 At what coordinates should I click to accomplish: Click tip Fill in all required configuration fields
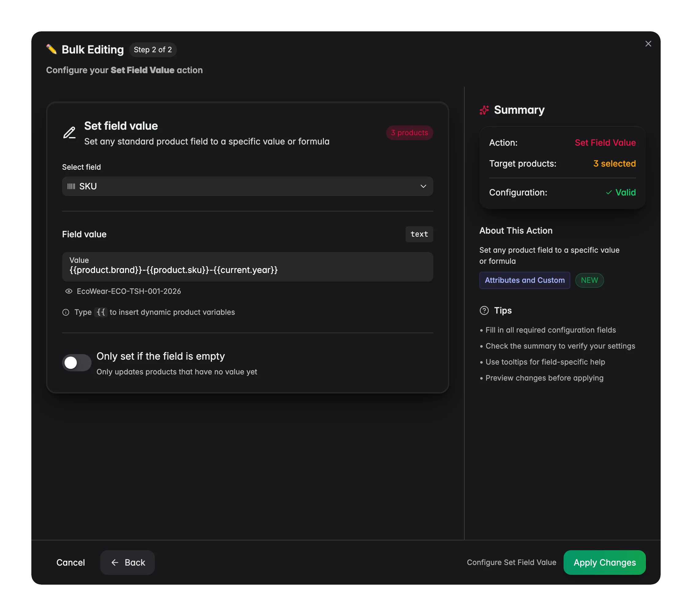point(550,330)
